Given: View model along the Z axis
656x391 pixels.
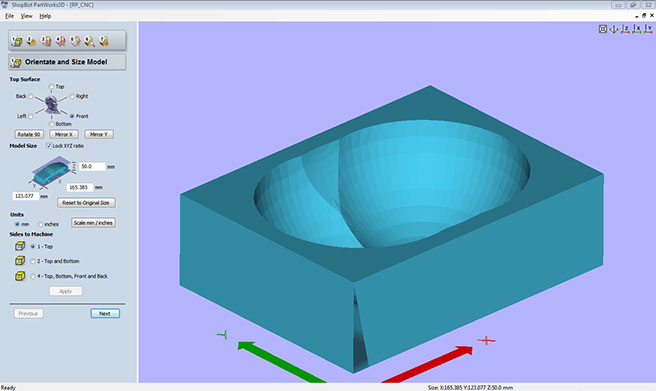Looking at the screenshot, I should coord(625,29).
